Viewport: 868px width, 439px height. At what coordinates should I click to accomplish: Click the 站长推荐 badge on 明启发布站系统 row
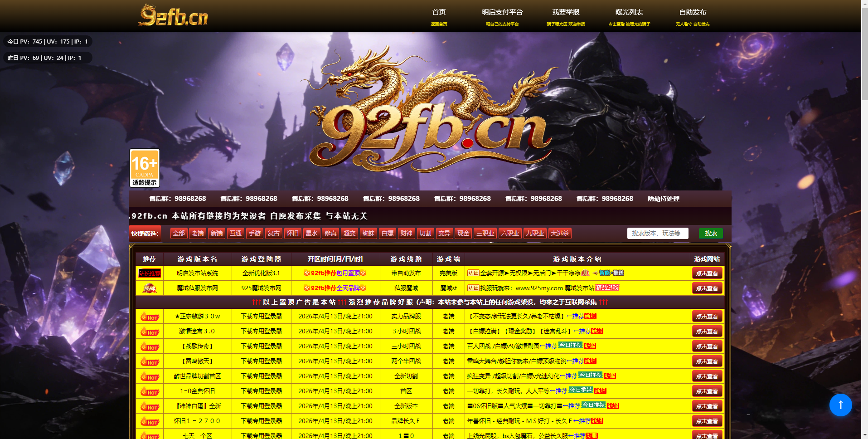149,273
